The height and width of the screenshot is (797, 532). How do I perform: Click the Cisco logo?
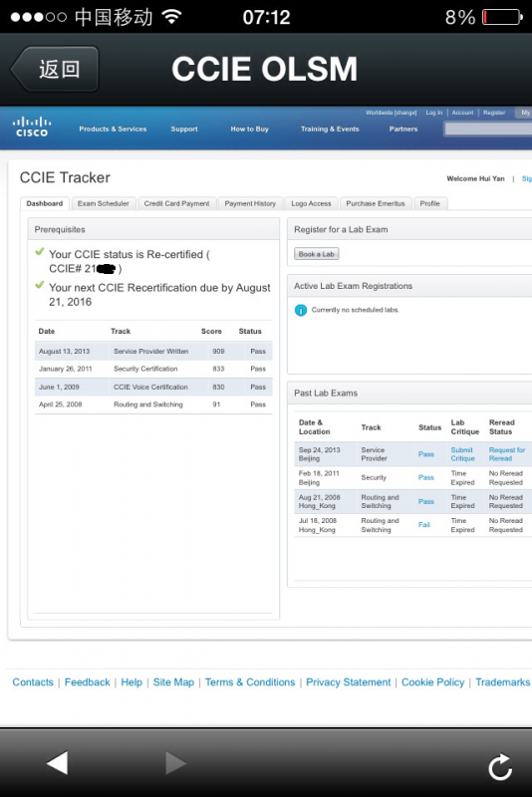pos(32,127)
